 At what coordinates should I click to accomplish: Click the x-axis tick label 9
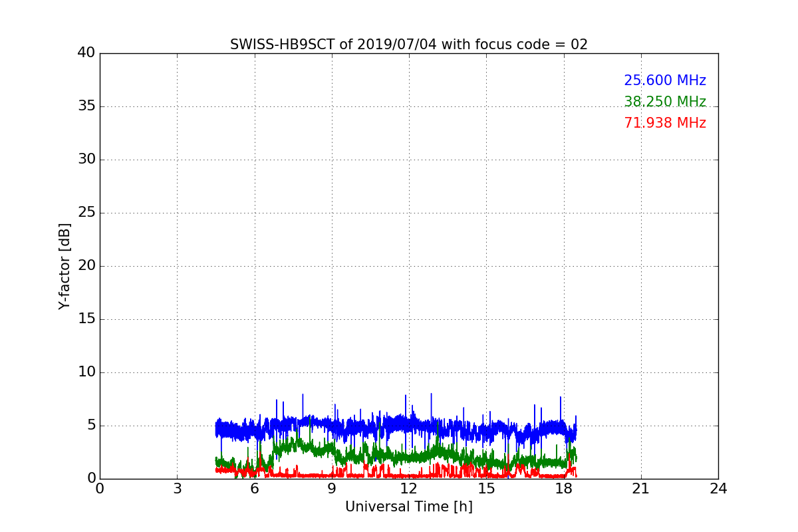pyautogui.click(x=332, y=489)
